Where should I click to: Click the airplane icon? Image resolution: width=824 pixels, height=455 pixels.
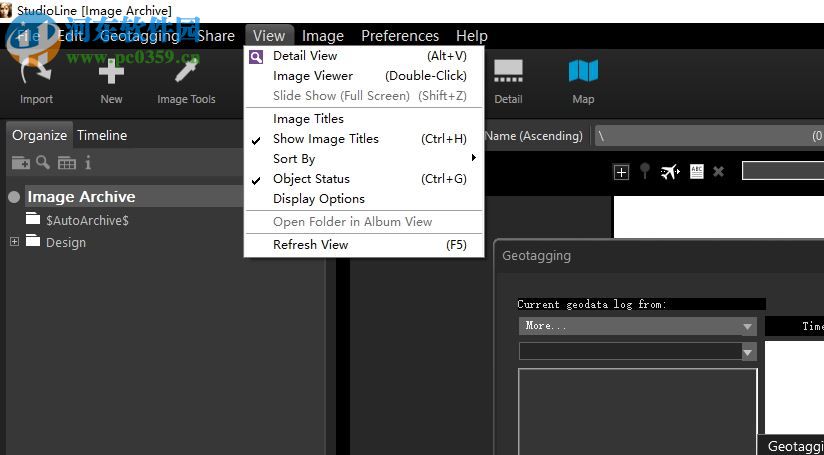click(670, 171)
